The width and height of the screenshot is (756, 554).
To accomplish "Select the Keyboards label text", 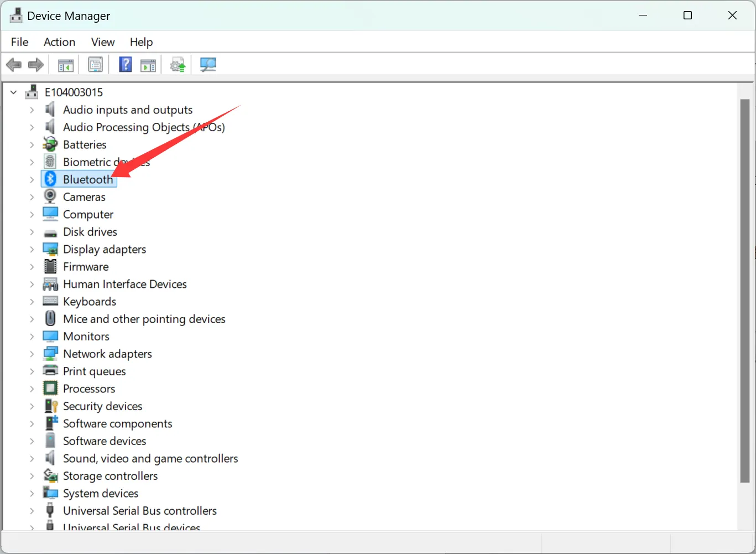I will pyautogui.click(x=90, y=302).
